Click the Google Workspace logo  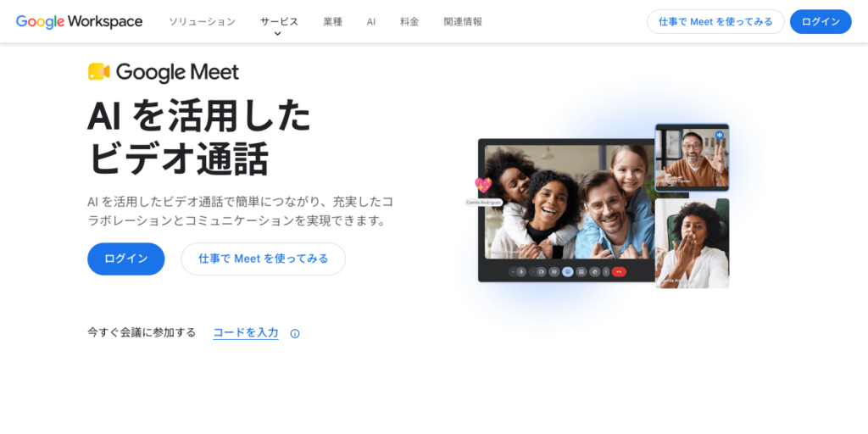tap(79, 21)
